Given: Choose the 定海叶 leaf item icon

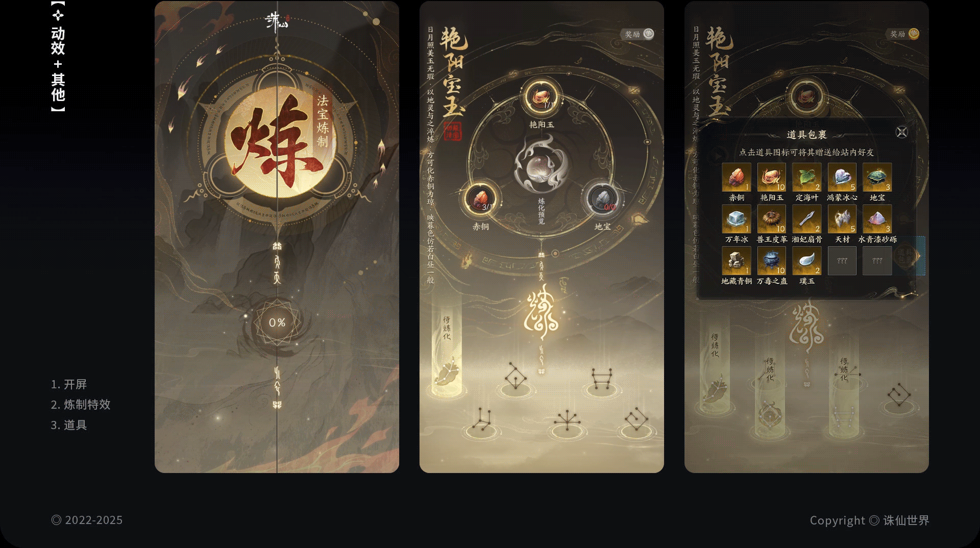Looking at the screenshot, I should [x=806, y=177].
